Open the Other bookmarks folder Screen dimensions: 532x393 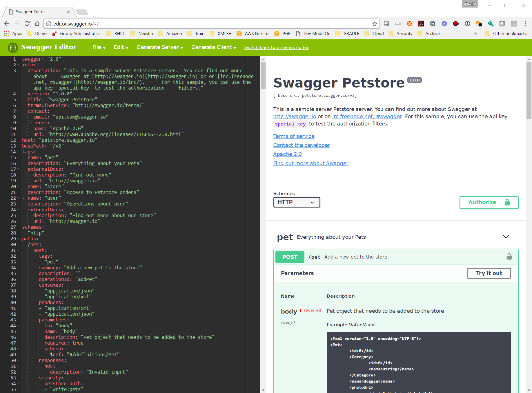coord(506,34)
